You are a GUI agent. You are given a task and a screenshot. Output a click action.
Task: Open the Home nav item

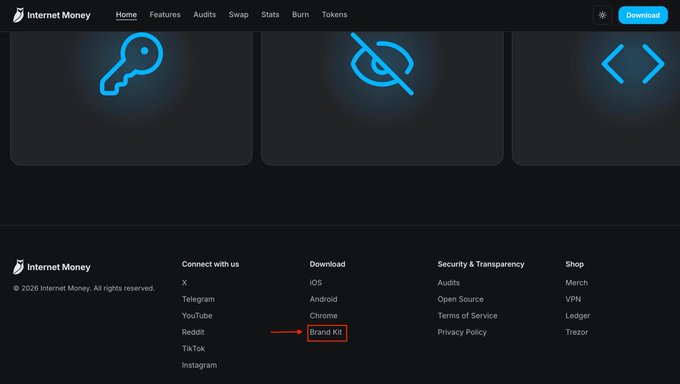tap(126, 15)
